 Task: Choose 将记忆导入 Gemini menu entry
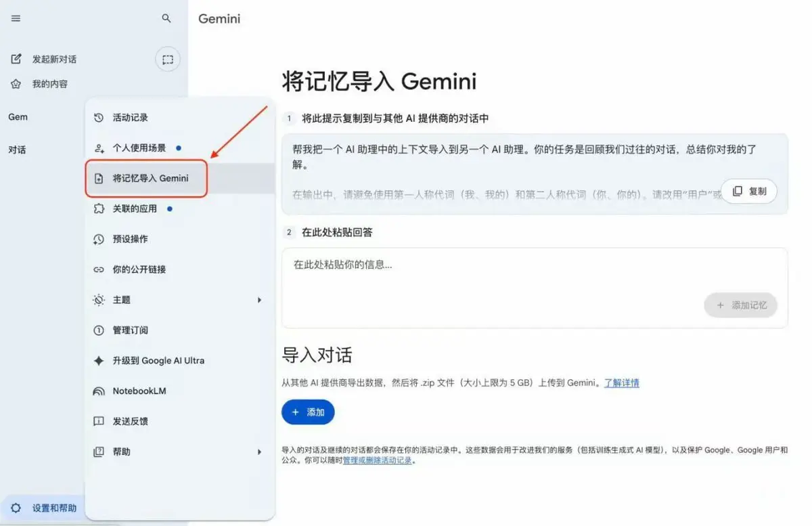pos(179,179)
